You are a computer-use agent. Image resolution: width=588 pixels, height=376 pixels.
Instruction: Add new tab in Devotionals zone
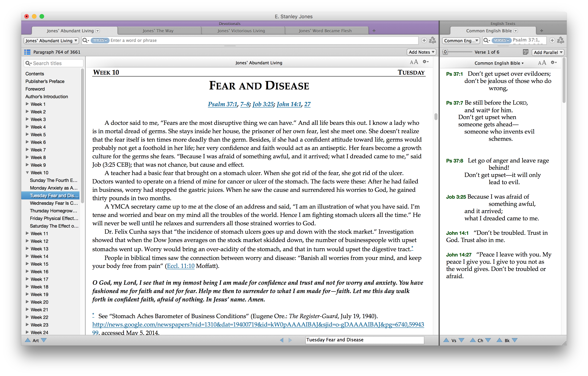click(374, 31)
